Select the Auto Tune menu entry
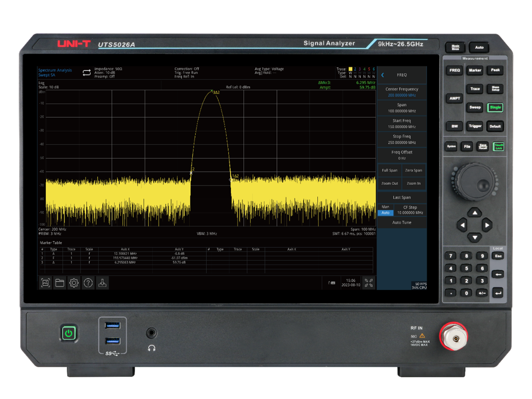532x399 pixels. 401,223
